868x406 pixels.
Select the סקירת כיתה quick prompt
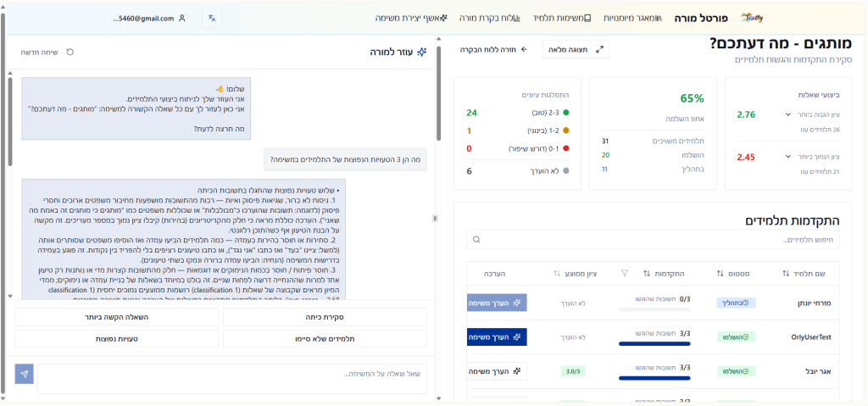[325, 317]
